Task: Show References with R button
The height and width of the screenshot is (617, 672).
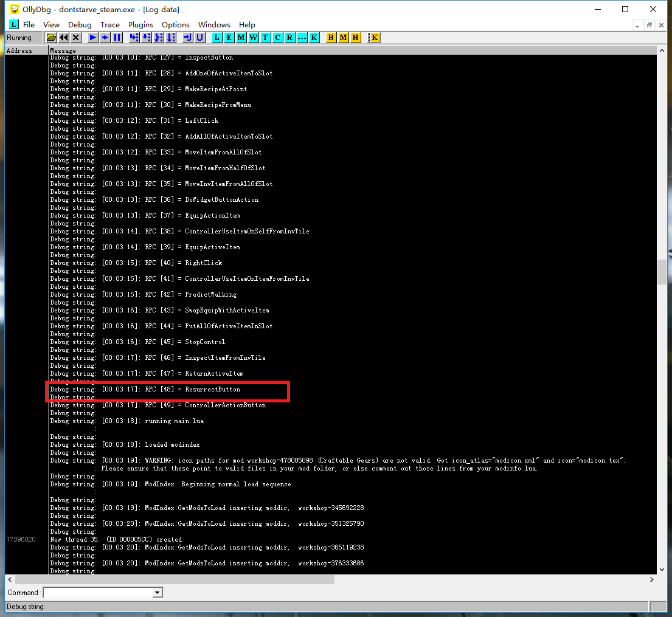Action: (x=289, y=38)
